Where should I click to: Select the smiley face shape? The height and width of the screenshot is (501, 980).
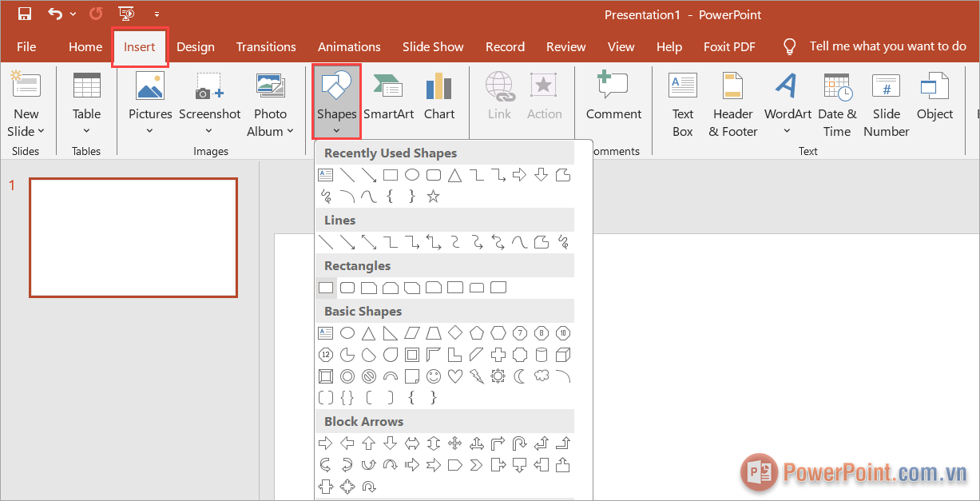[x=434, y=376]
